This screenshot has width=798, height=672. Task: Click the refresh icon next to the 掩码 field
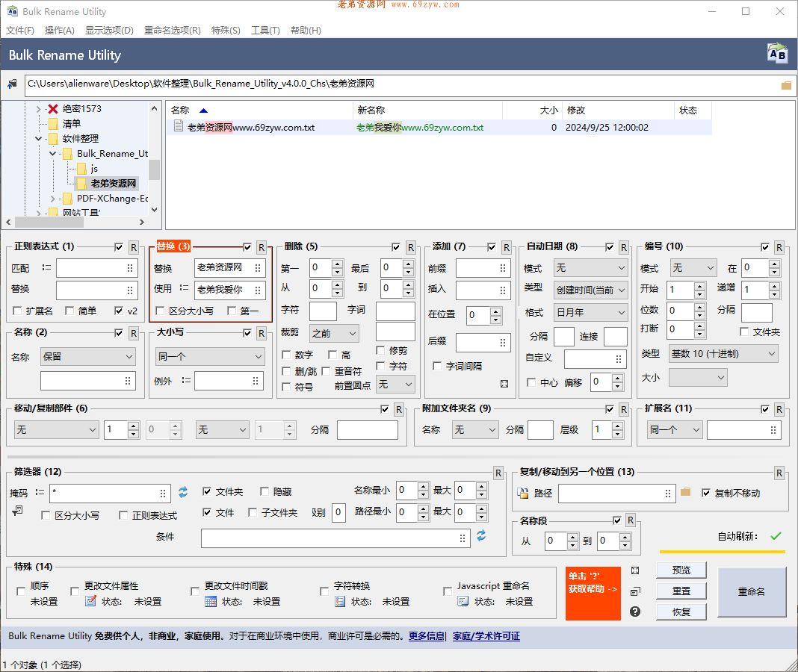(x=183, y=492)
